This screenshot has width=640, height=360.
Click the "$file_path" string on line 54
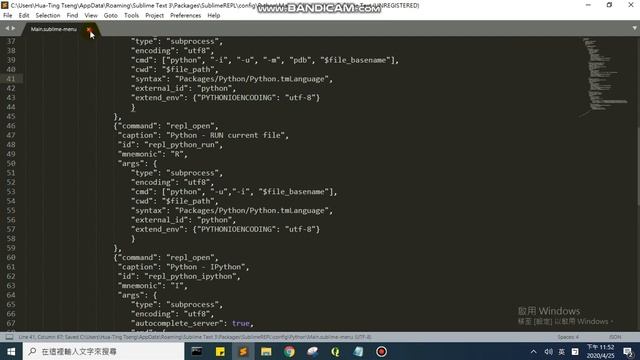188,201
